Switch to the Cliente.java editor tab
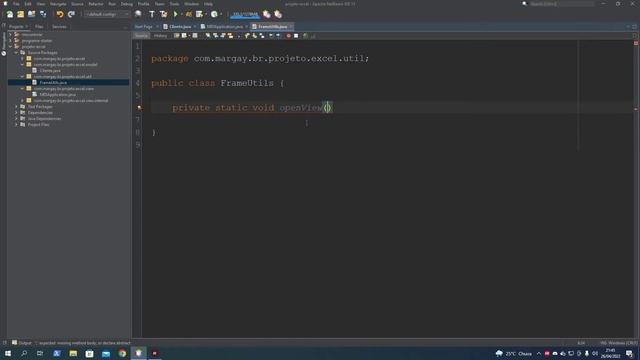The image size is (640, 360). point(180,27)
